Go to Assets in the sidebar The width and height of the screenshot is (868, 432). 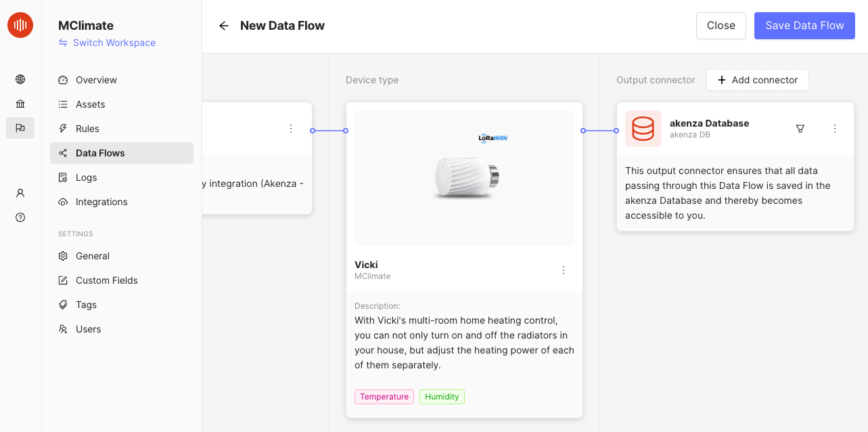tap(122, 104)
